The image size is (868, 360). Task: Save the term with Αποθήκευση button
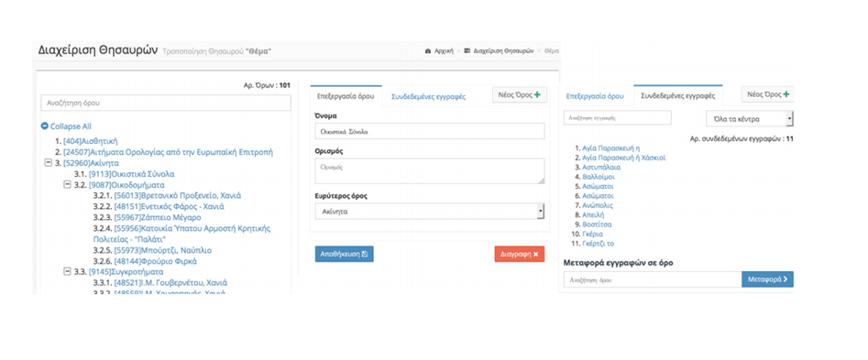pyautogui.click(x=345, y=254)
